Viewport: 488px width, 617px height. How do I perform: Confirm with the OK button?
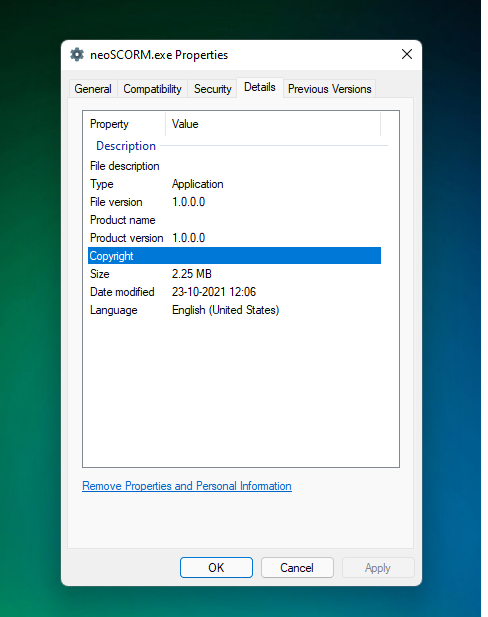[x=216, y=567]
